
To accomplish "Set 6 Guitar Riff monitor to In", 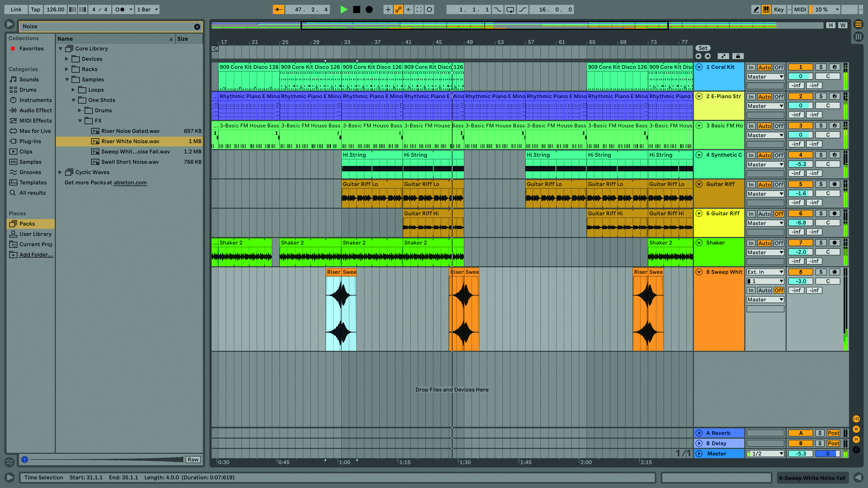I will pos(751,214).
